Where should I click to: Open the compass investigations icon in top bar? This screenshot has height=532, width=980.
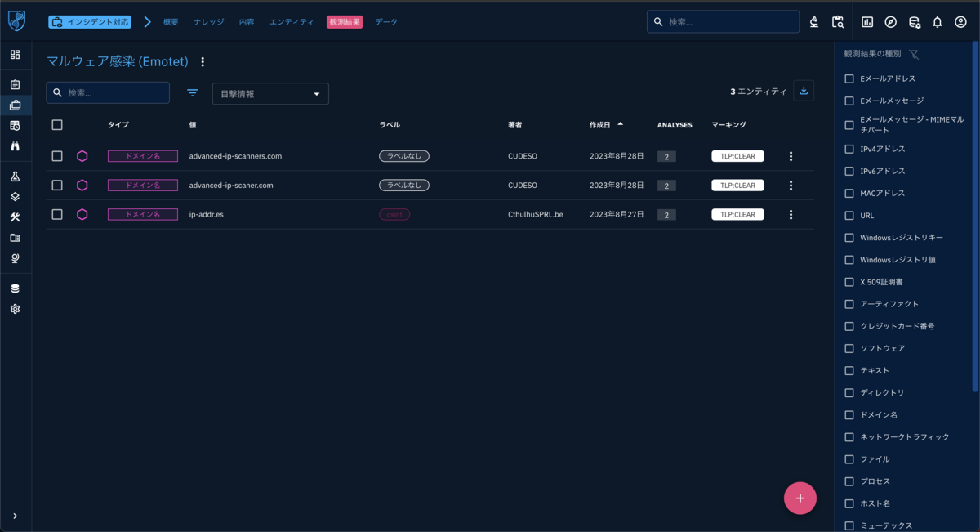pos(891,22)
